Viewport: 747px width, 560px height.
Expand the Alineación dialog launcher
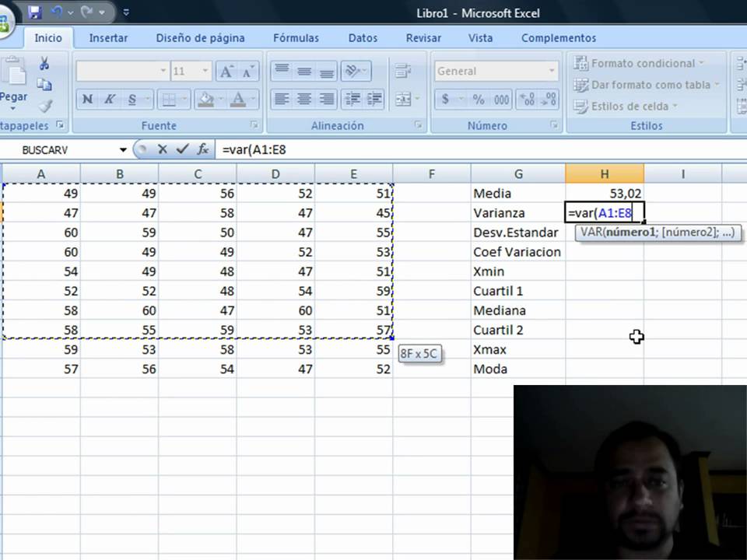pyautogui.click(x=419, y=124)
